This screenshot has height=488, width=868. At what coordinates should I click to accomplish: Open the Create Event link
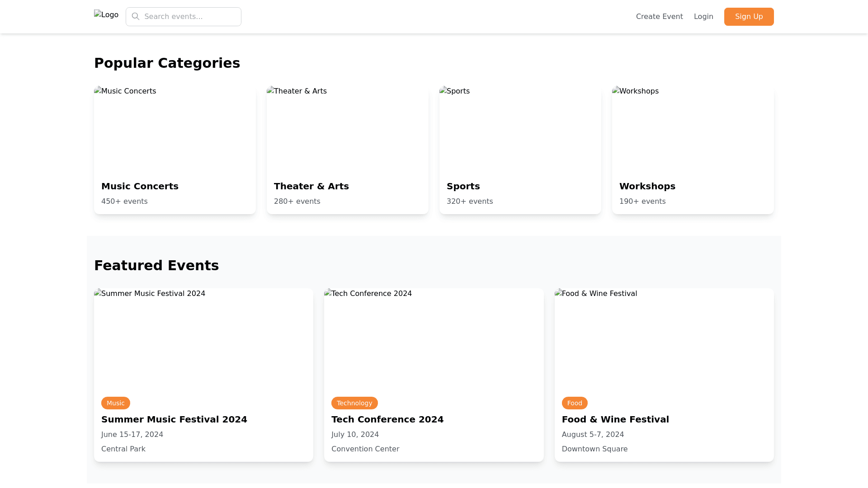(x=659, y=17)
